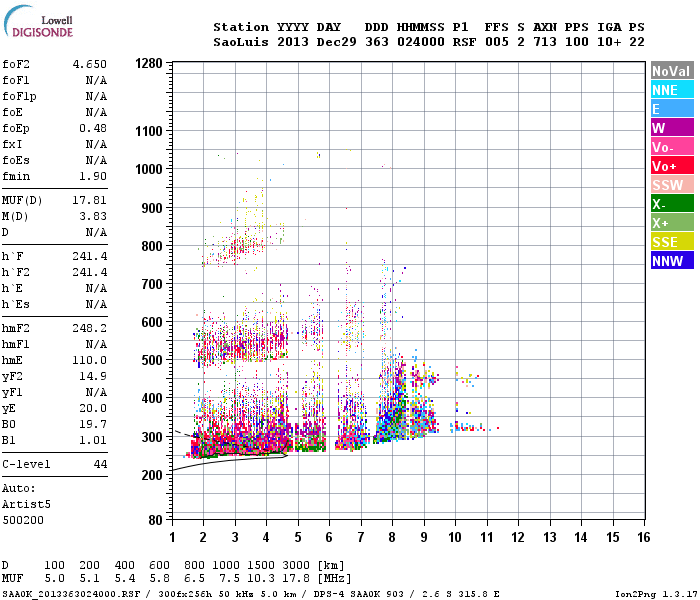
Task: Click the year 2013 in header
Action: coord(293,42)
